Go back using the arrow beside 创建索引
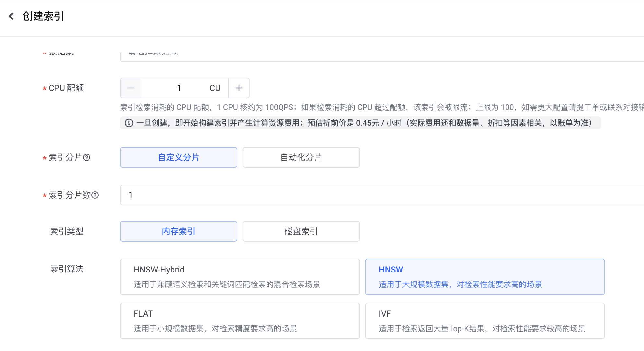The height and width of the screenshot is (351, 644). [x=11, y=16]
